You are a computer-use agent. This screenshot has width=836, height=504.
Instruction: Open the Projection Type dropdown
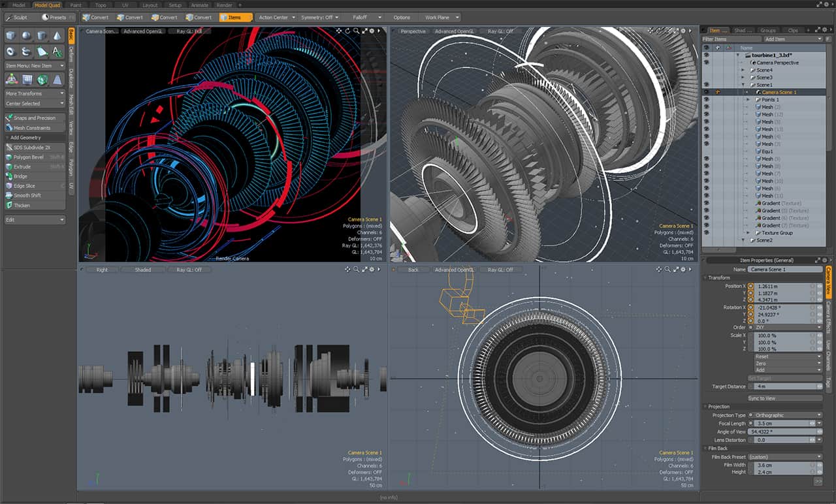pos(788,415)
